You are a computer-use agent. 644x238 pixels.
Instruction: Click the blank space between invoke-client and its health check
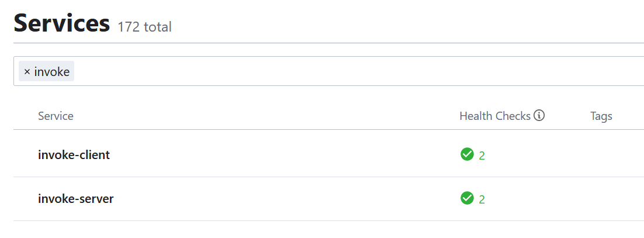point(281,155)
